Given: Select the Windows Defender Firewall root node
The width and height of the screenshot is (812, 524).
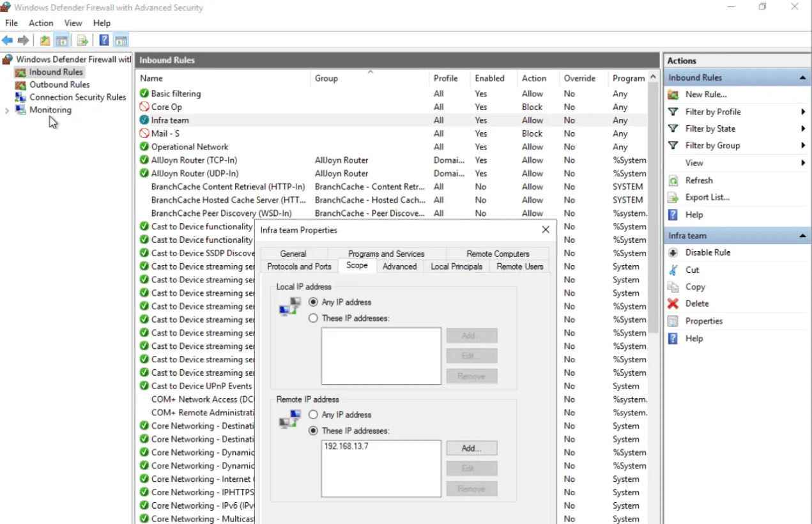Looking at the screenshot, I should (x=67, y=59).
